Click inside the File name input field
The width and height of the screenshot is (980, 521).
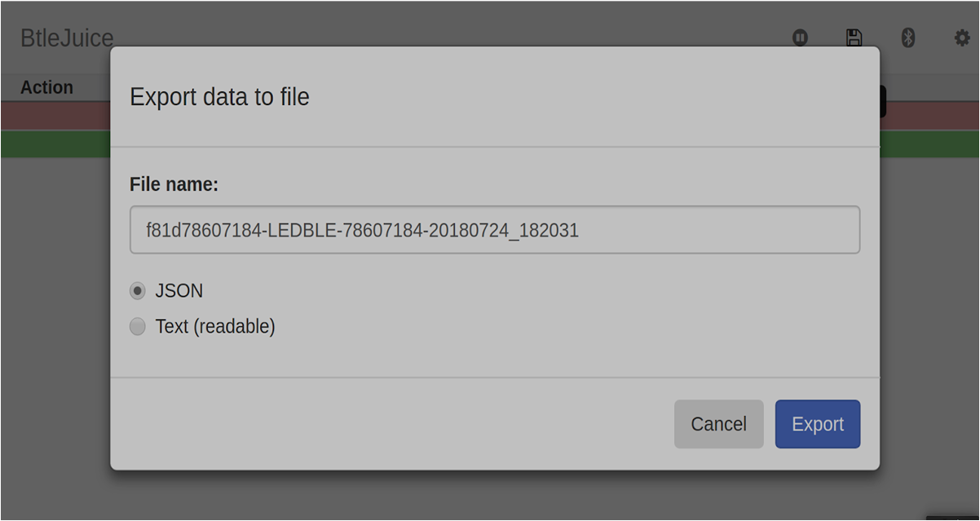(x=494, y=230)
